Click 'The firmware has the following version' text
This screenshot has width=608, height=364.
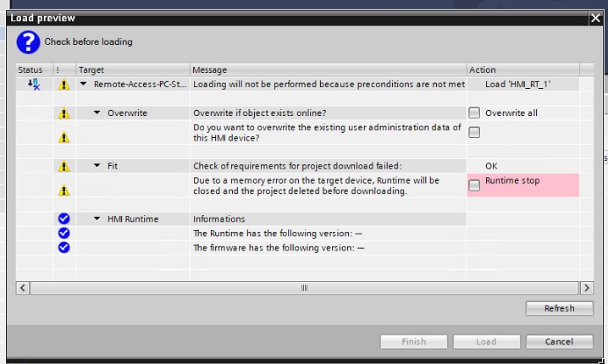point(279,248)
